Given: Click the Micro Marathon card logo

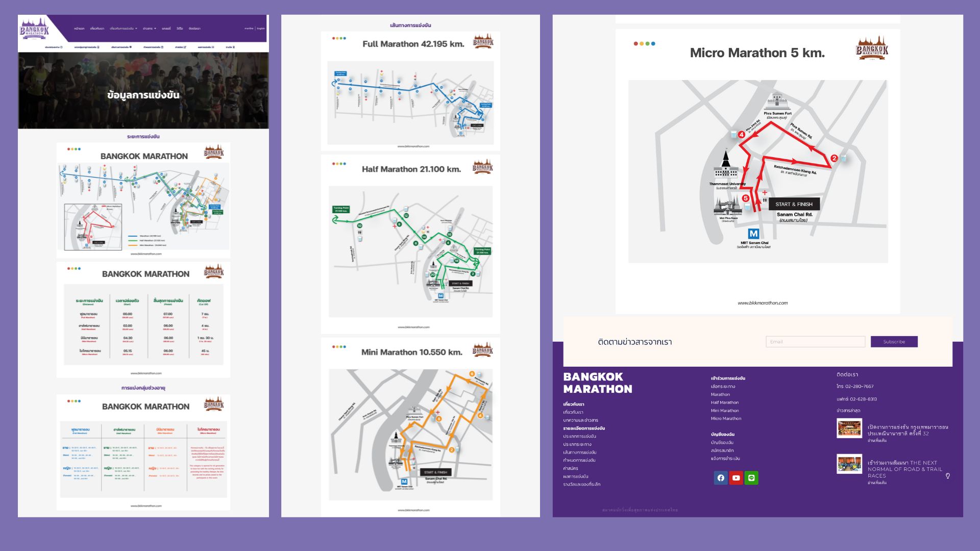Looking at the screenshot, I should (872, 48).
